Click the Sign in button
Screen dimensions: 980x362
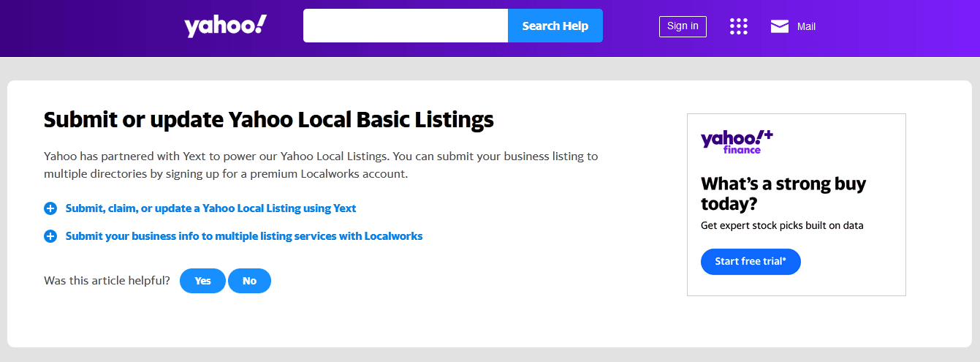[683, 26]
